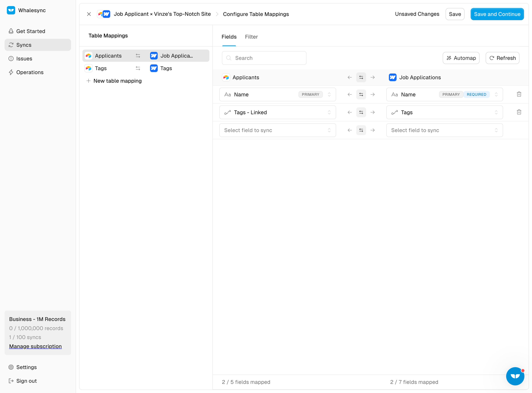532x393 pixels.
Task: Open Issues in sidebar
Action: pos(38,59)
